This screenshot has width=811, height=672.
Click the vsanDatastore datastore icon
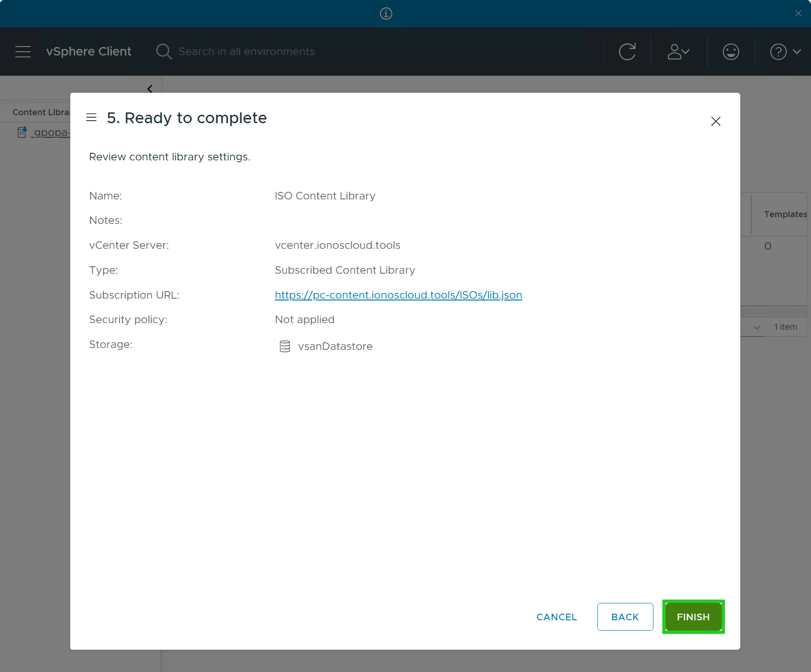pyautogui.click(x=285, y=346)
